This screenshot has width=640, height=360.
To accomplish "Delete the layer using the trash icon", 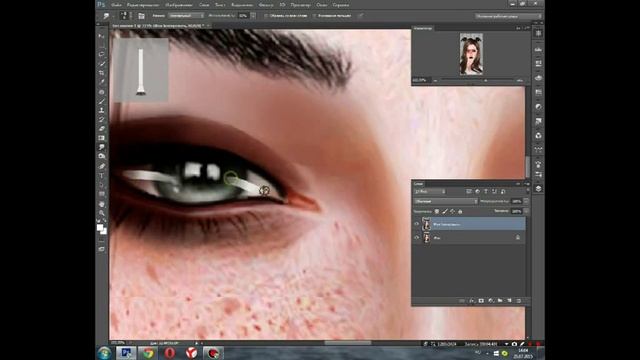I will pos(519,301).
